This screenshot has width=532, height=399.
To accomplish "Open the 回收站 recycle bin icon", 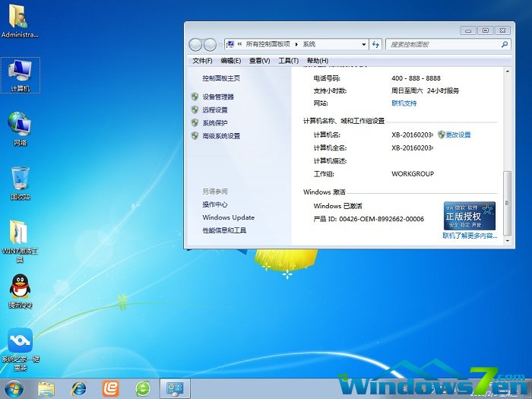I will [20, 183].
